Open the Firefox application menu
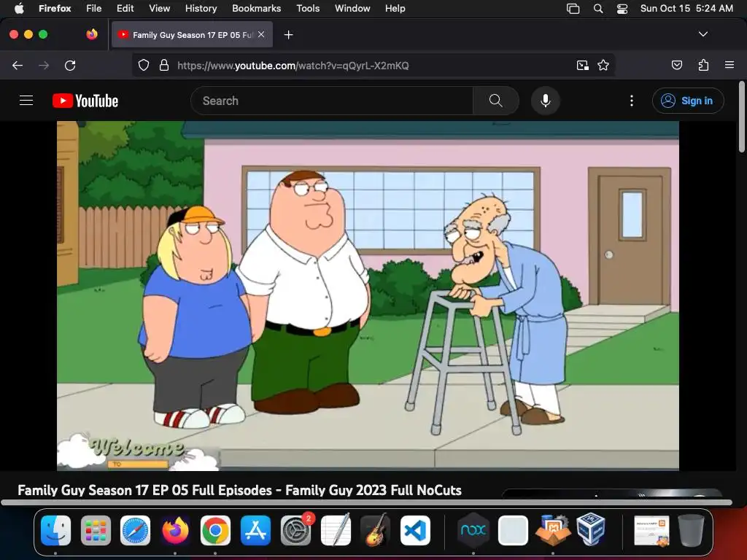Viewport: 747px width, 560px height. pos(55,8)
